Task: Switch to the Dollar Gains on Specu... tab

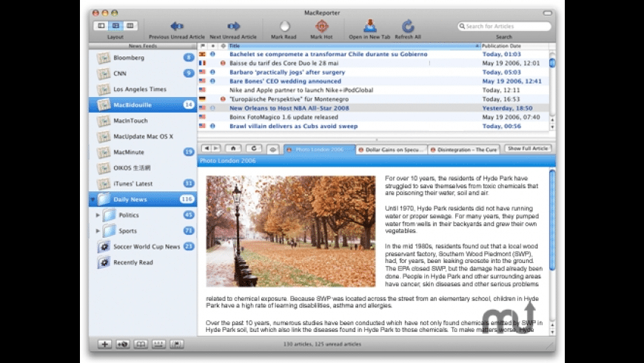Action: pos(391,149)
